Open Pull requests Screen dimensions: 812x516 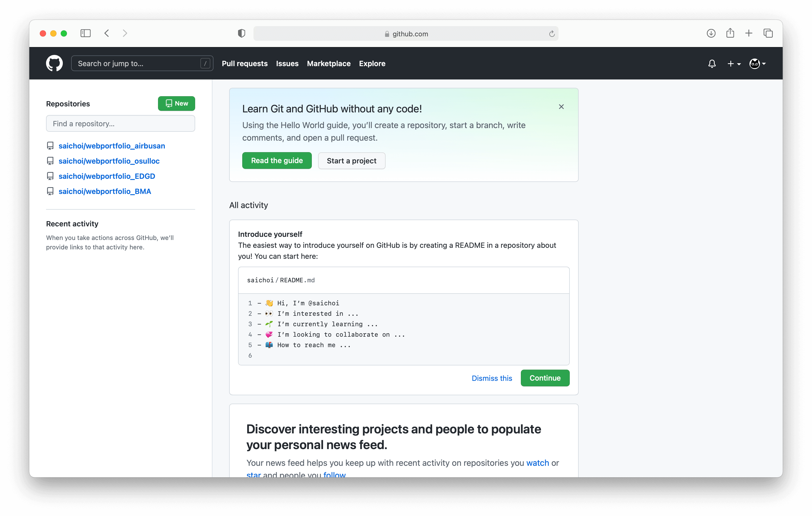245,63
